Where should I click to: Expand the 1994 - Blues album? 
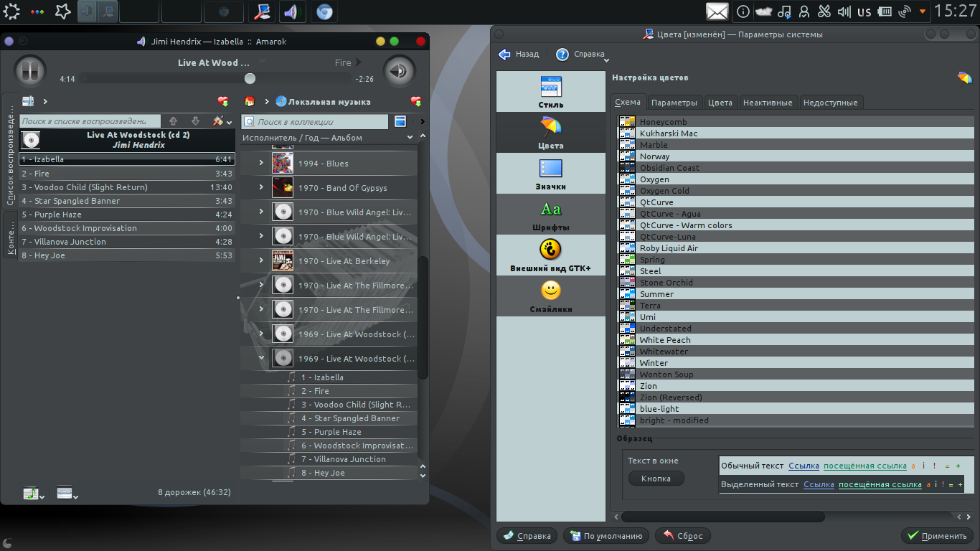[x=262, y=164]
